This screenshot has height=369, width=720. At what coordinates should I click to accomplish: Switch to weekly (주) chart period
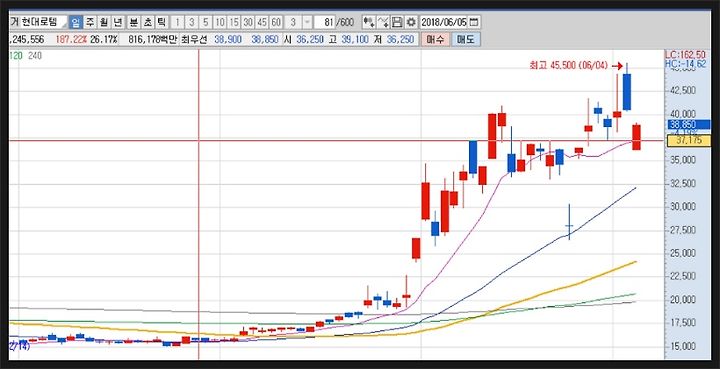coord(90,22)
